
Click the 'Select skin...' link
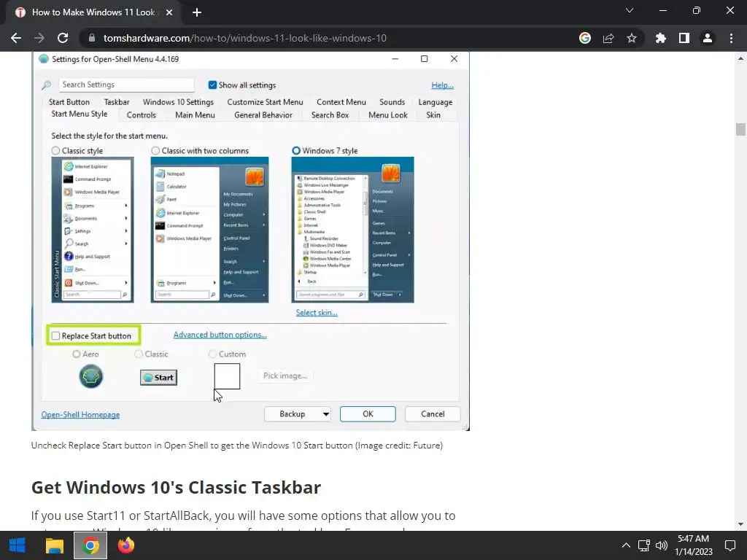click(x=317, y=312)
